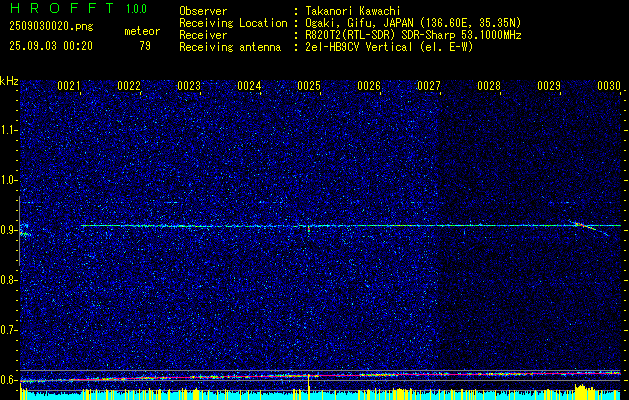Click version number 1.0.0

[x=136, y=8]
